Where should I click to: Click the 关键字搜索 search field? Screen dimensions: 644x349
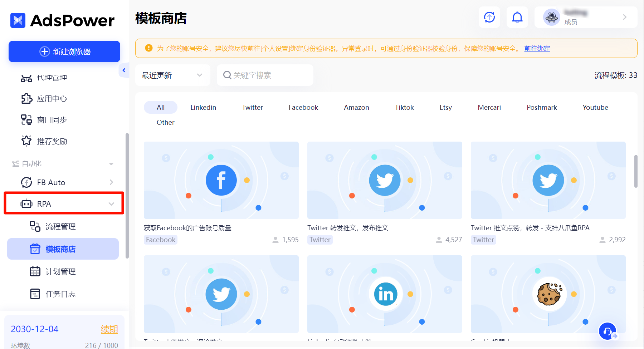click(x=265, y=75)
